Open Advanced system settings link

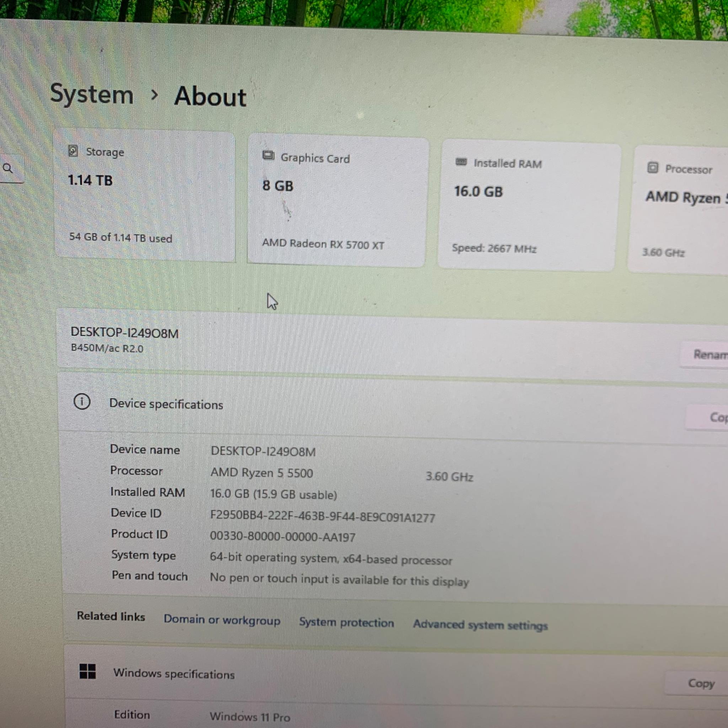(481, 625)
